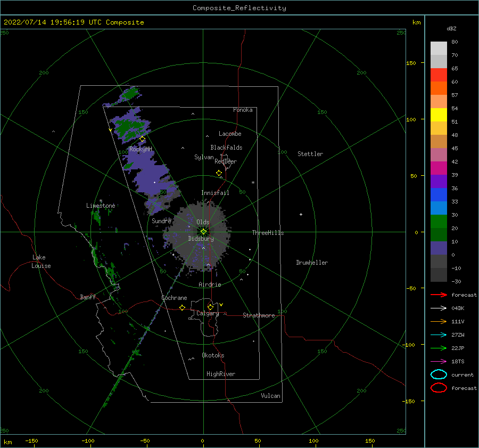This screenshot has width=479, height=448.
Task: Click the Airdrie label
Action: coord(210,284)
